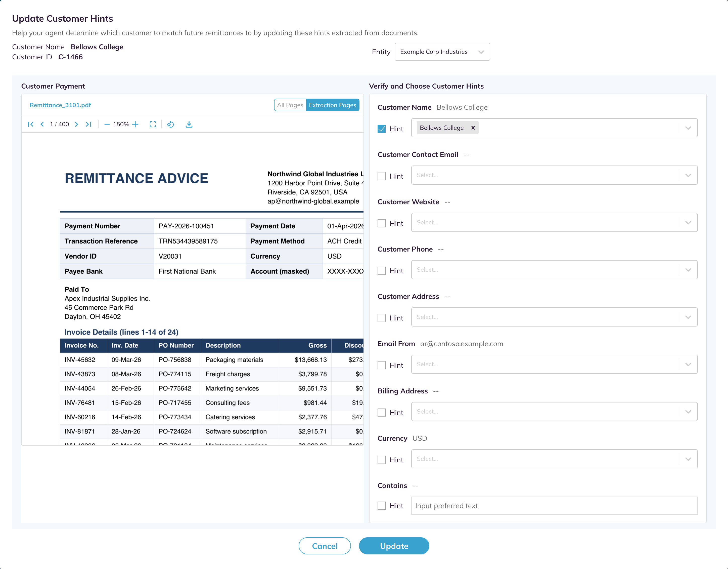Click the First National Bank value

[x=187, y=271]
